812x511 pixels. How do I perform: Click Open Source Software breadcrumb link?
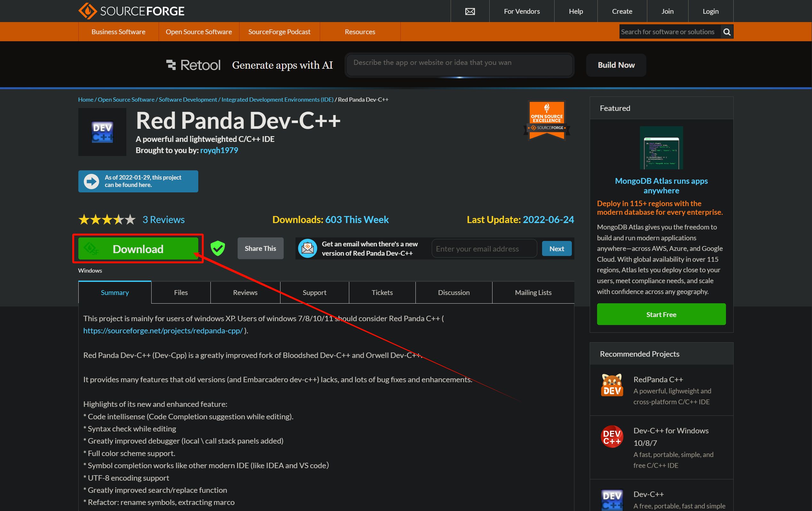126,99
